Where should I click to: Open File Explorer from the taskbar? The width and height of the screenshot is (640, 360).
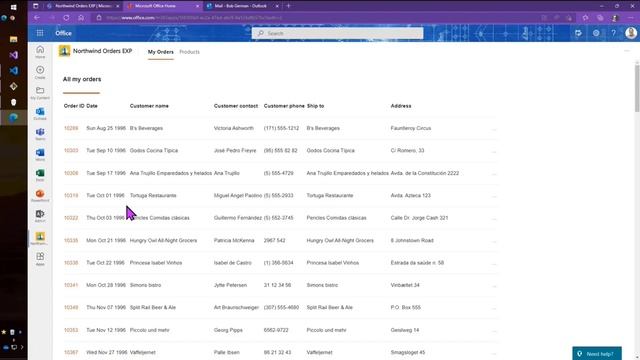tap(13, 39)
